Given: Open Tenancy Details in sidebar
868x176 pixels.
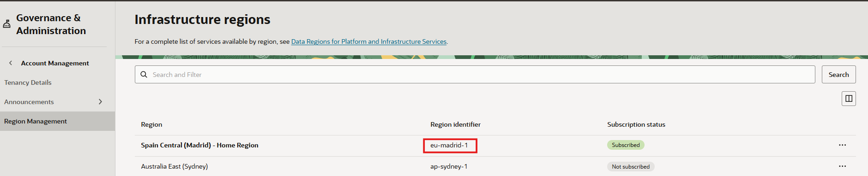Looking at the screenshot, I should click(x=28, y=82).
